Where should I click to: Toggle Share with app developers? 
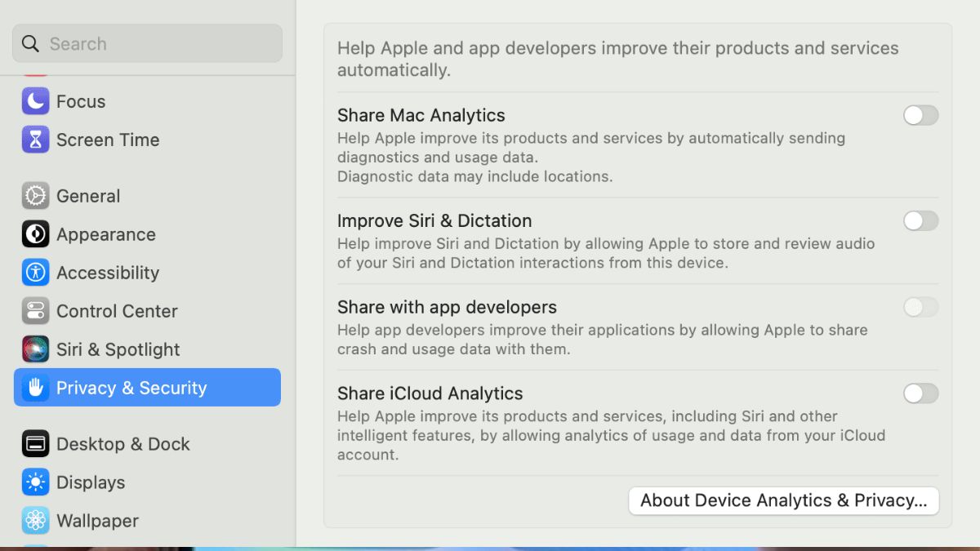920,307
